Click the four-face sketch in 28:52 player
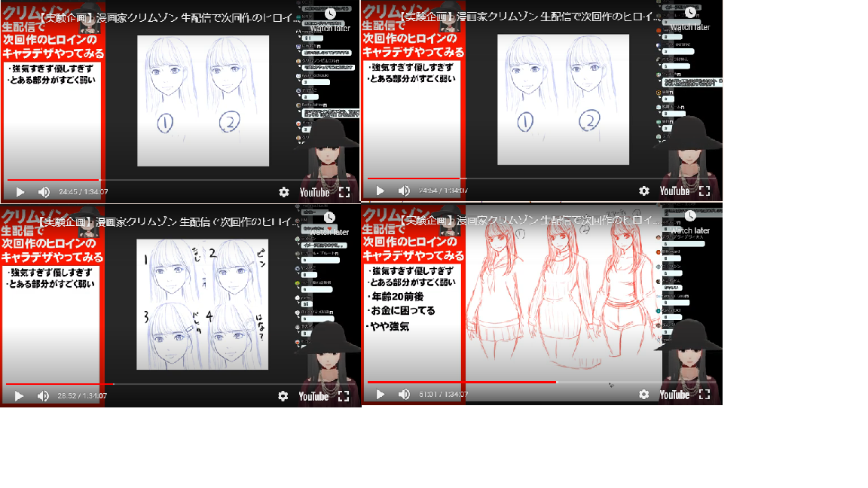The image size is (868, 488). 203,304
